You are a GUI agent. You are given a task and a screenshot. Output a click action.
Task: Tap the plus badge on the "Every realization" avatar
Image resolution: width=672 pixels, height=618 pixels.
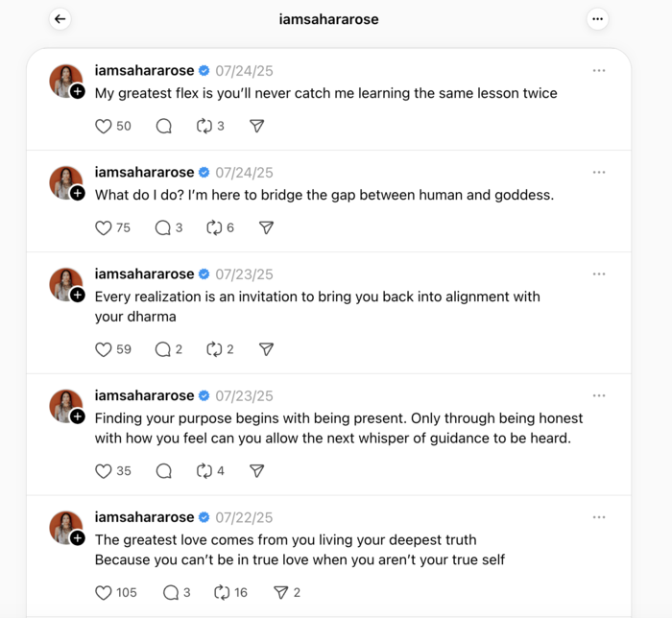78,295
